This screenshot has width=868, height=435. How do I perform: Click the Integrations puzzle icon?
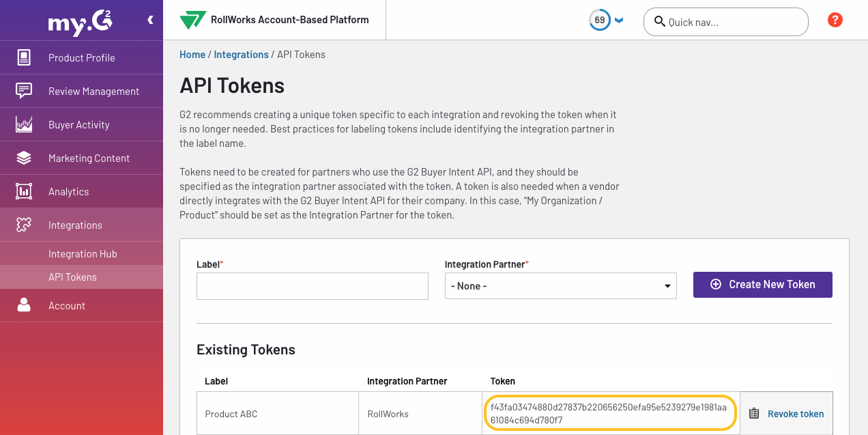tap(24, 225)
